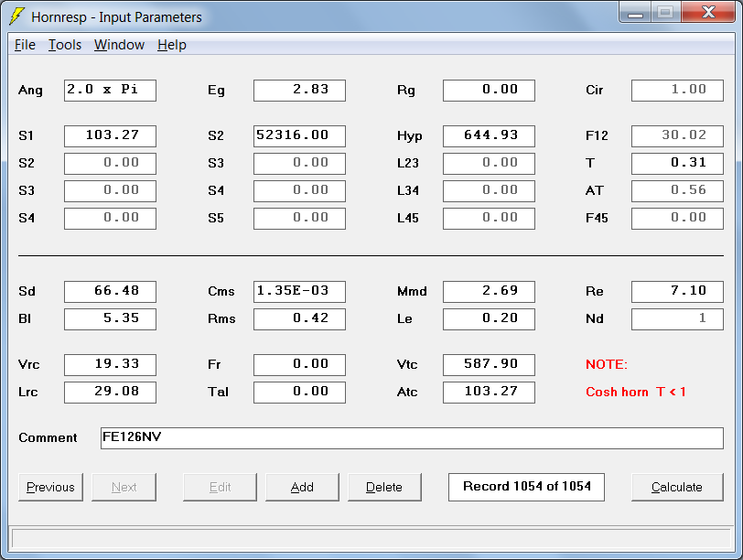The height and width of the screenshot is (560, 743).
Task: Select the Lrc field showing 29.08
Action: (110, 393)
